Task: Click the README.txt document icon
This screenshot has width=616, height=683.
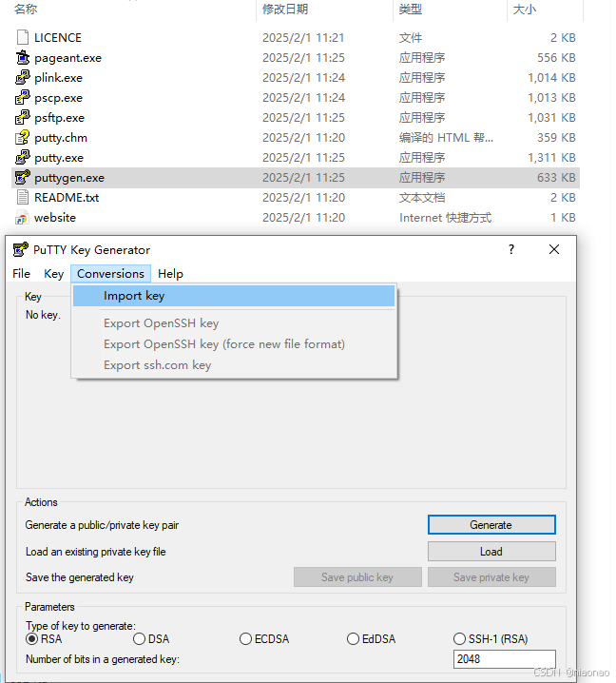Action: pyautogui.click(x=23, y=198)
